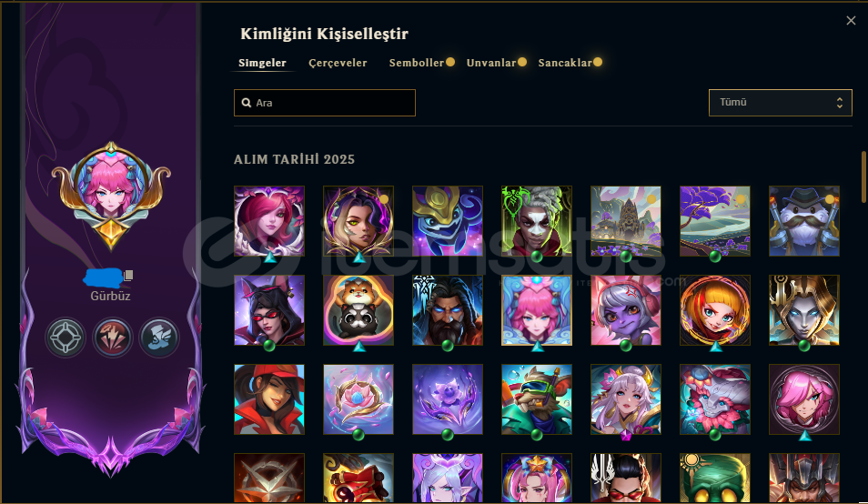Screen dimensions: 868x504
Task: Go to the Unvanlar tab
Action: click(x=491, y=63)
